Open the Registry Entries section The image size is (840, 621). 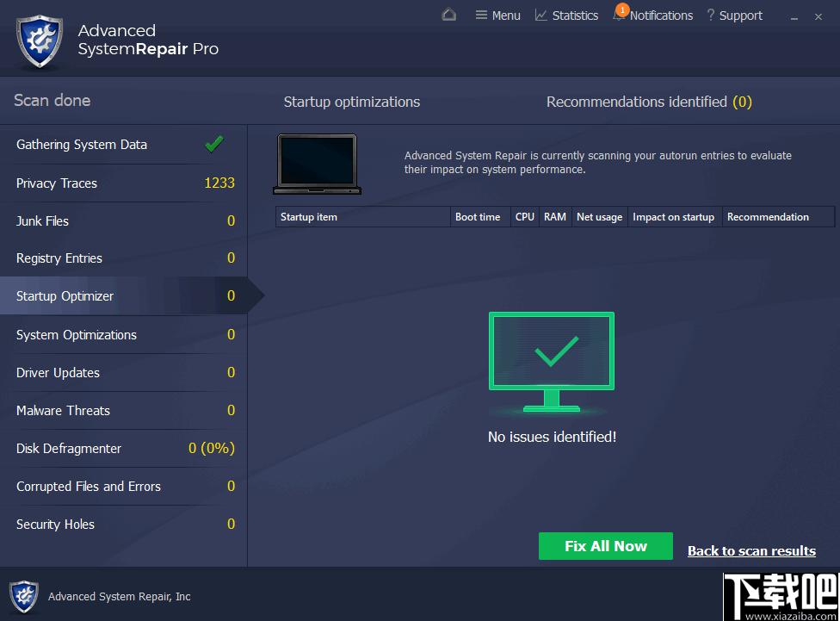[x=124, y=258]
